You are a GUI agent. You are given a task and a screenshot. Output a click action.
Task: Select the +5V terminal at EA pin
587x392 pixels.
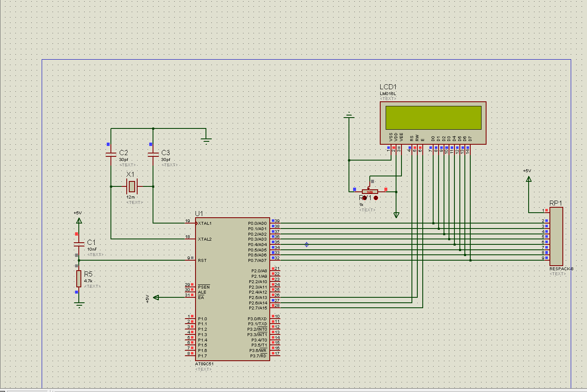pyautogui.click(x=156, y=297)
